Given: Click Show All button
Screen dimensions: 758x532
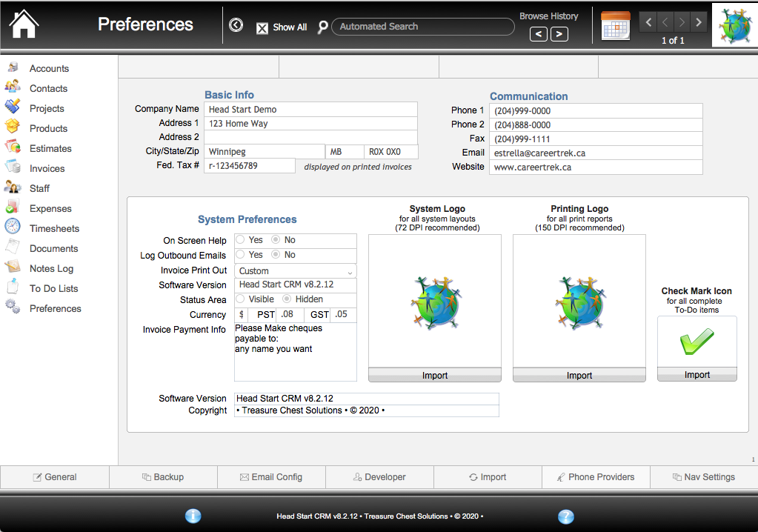Looking at the screenshot, I should coord(282,27).
